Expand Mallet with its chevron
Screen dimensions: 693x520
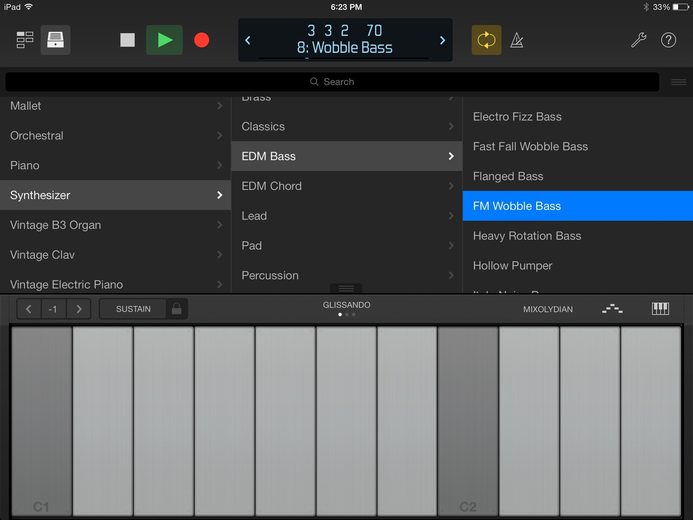point(220,106)
